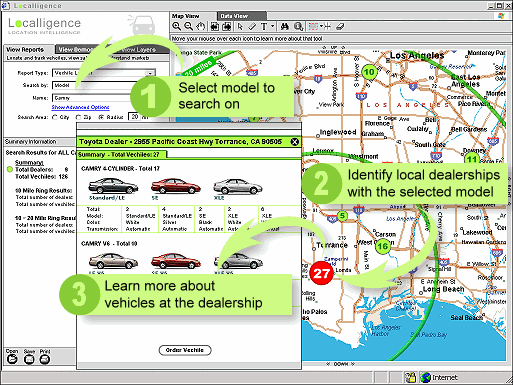Close the Toyota Dealer popup
The width and height of the screenshot is (513, 385).
coord(295,142)
